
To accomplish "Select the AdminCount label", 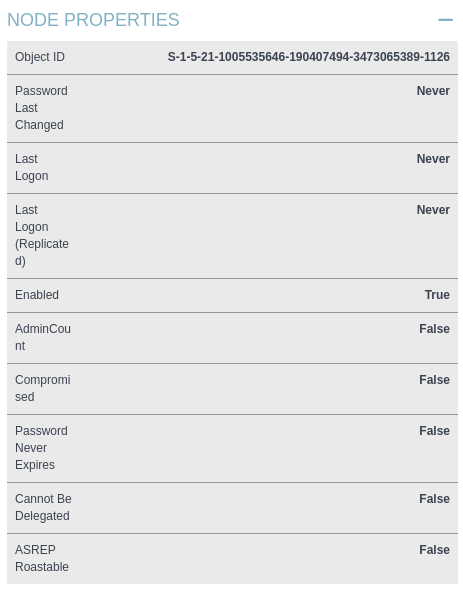I will tap(43, 337).
